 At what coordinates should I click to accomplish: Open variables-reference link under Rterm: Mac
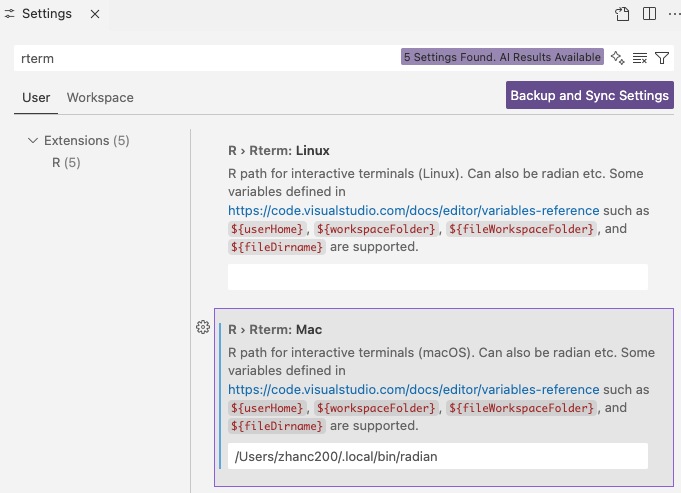[x=413, y=389]
